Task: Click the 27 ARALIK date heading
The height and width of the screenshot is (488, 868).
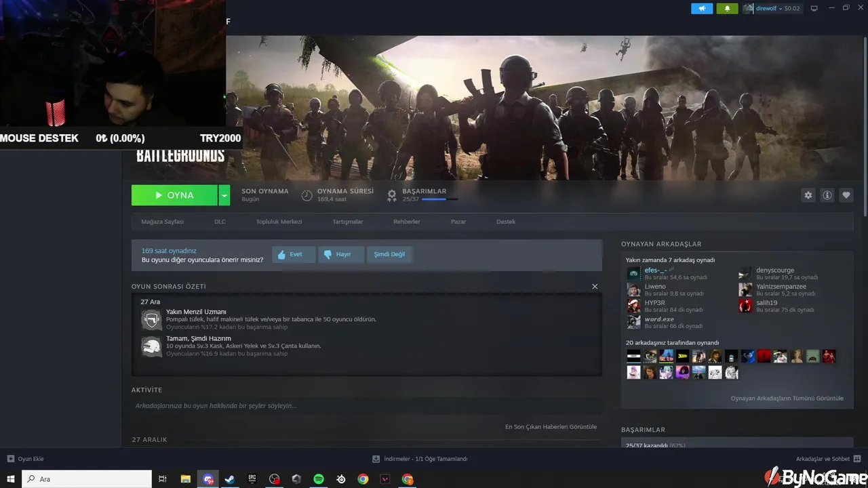Action: [x=149, y=440]
